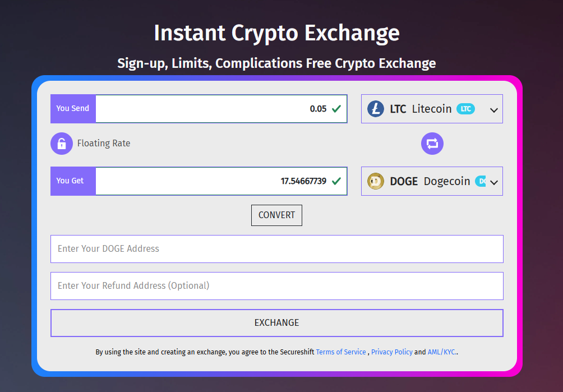Viewport: 563px width, 392px height.
Task: Click the Litecoin logo icon
Action: (x=376, y=109)
